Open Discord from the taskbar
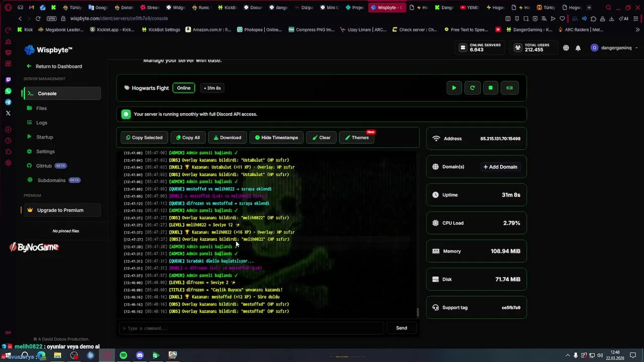This screenshot has width=644, height=362. pos(140,355)
